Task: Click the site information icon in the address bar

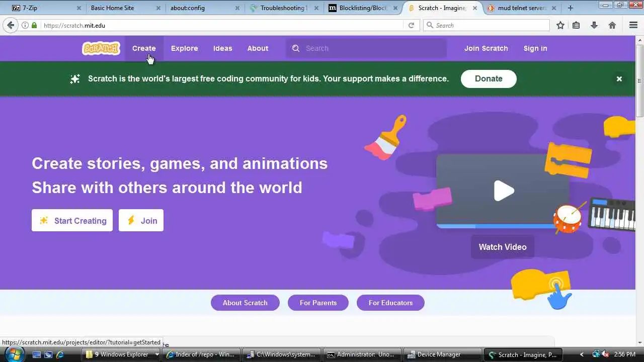Action: coord(25,25)
